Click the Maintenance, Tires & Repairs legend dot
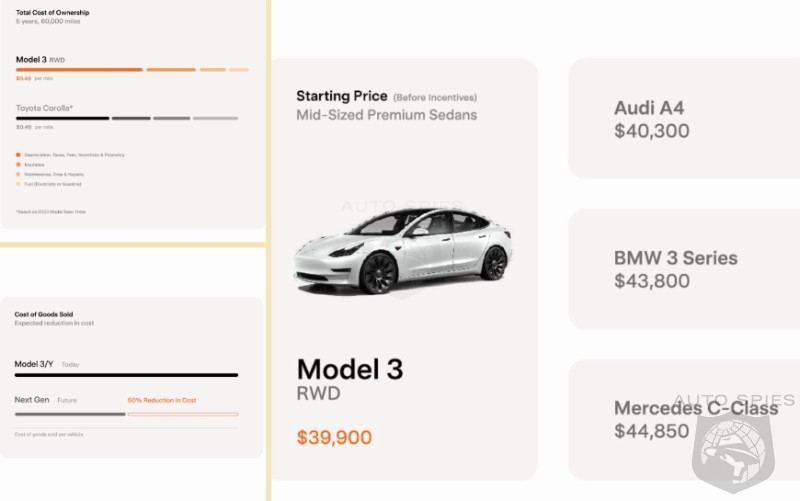The image size is (800, 501). pyautogui.click(x=18, y=175)
